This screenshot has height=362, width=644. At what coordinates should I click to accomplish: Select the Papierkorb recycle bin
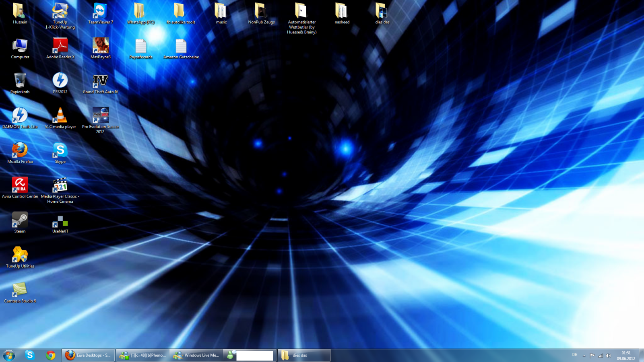[20, 81]
